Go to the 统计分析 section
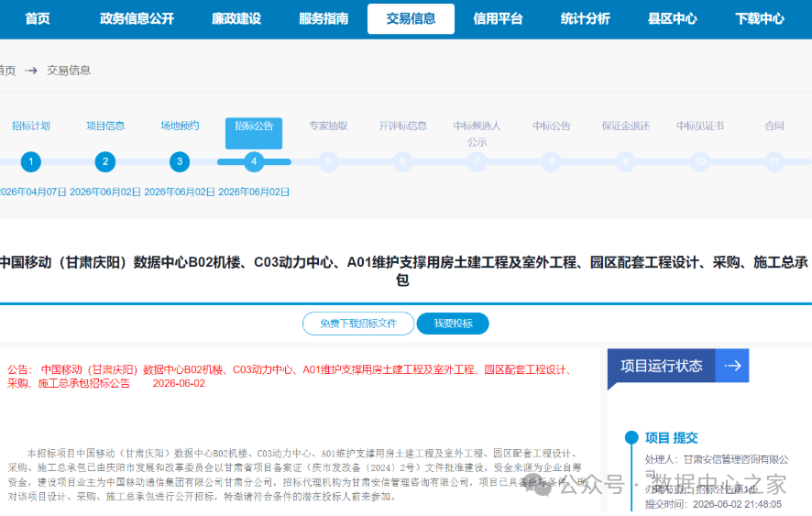This screenshot has width=812, height=516. pyautogui.click(x=586, y=18)
